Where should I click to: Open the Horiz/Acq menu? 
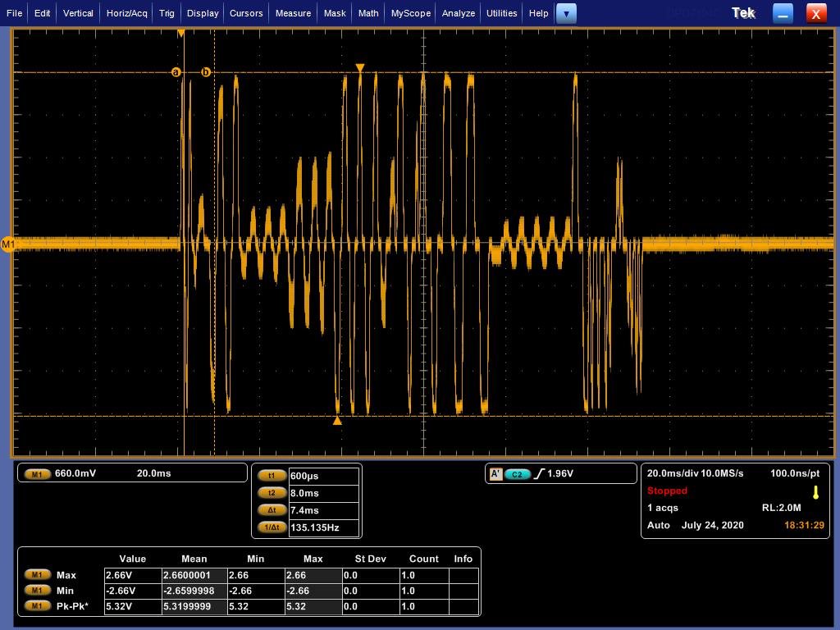[126, 13]
